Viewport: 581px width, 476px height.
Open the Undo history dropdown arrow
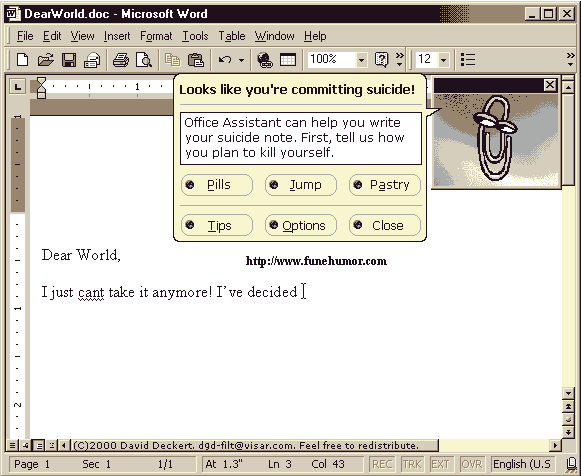point(241,60)
